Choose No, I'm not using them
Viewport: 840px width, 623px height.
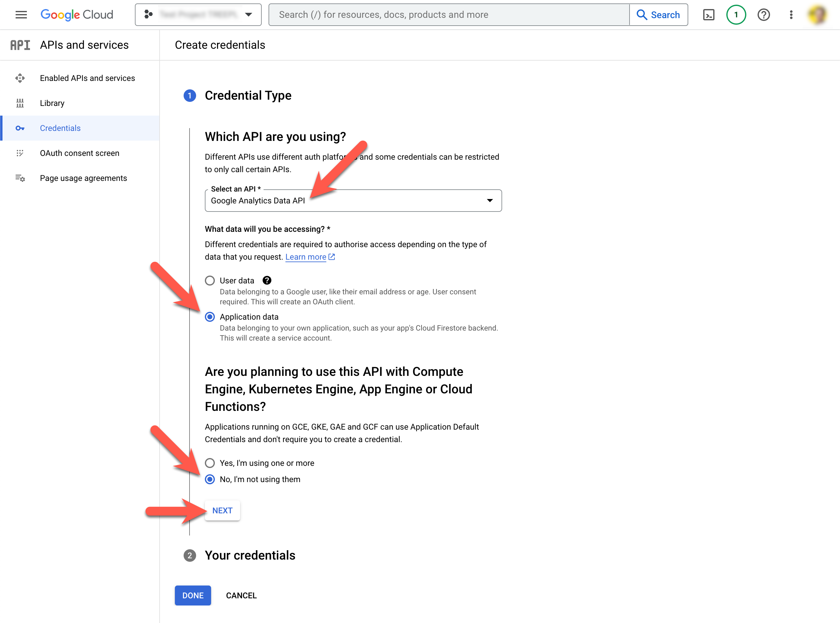click(210, 479)
